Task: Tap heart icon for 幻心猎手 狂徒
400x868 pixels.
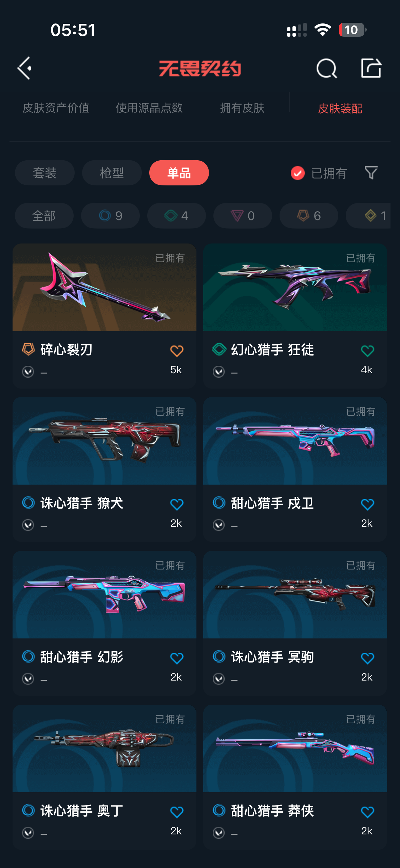Action: coord(367,351)
